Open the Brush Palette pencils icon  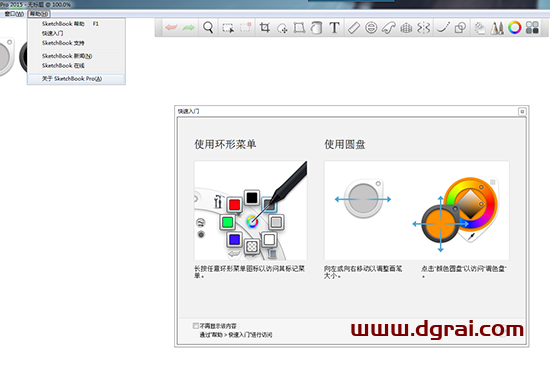(x=497, y=28)
